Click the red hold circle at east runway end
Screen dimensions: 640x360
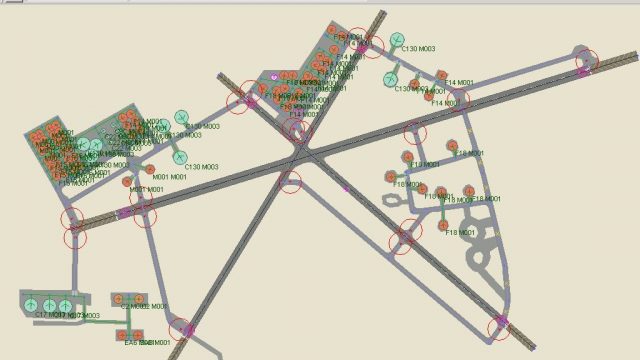coord(587,61)
